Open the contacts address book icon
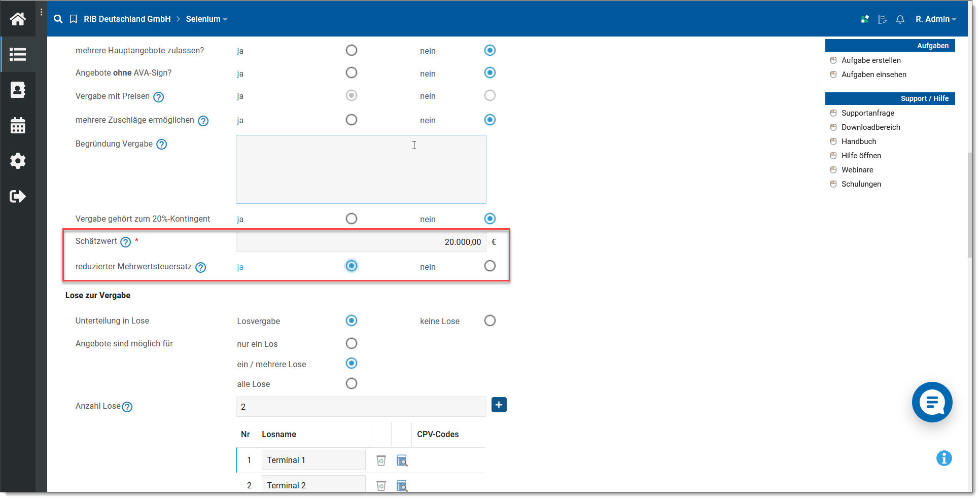This screenshot has height=500, width=980. [18, 90]
